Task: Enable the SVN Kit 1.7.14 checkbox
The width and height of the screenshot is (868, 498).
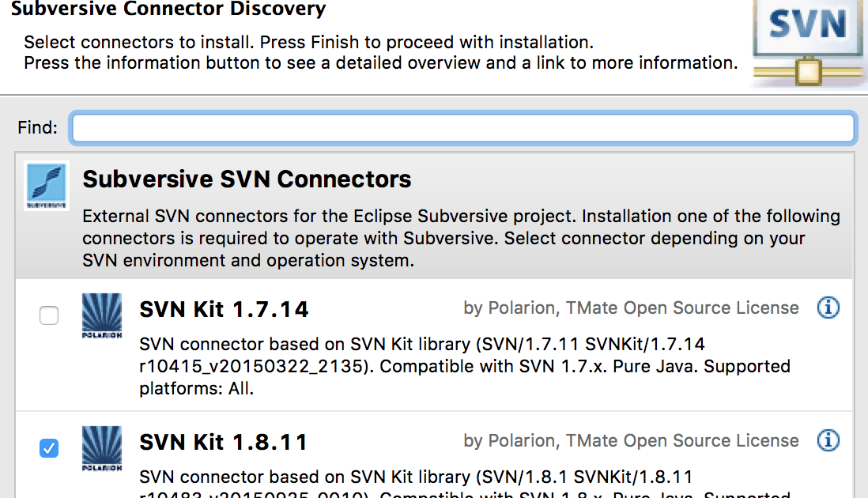Action: (49, 315)
